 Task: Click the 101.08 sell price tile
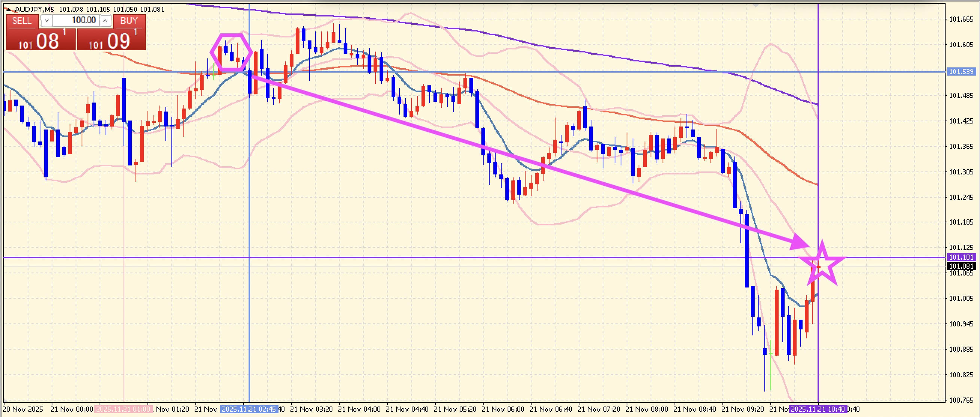tap(41, 40)
